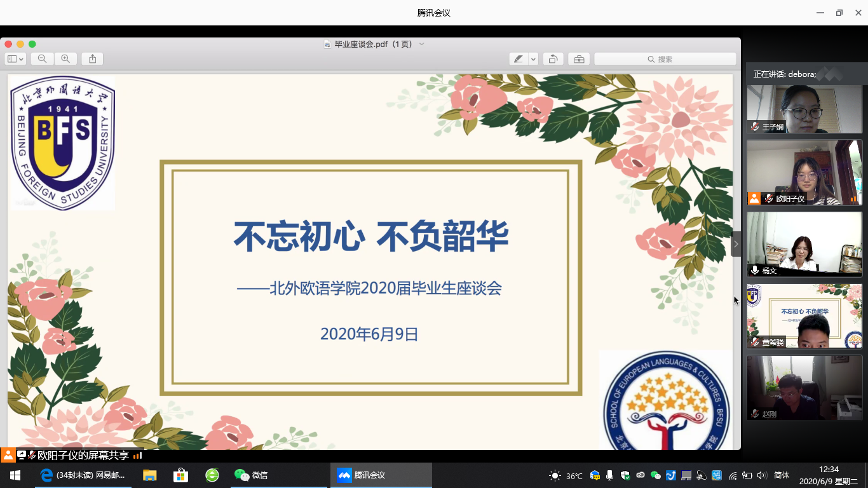Switch the 简体 input method indicator

(x=782, y=475)
